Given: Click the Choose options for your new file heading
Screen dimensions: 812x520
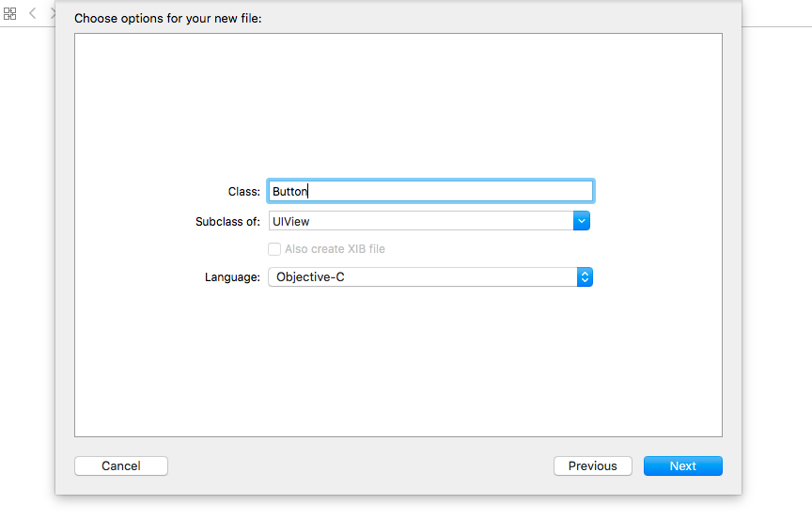Looking at the screenshot, I should pos(168,19).
